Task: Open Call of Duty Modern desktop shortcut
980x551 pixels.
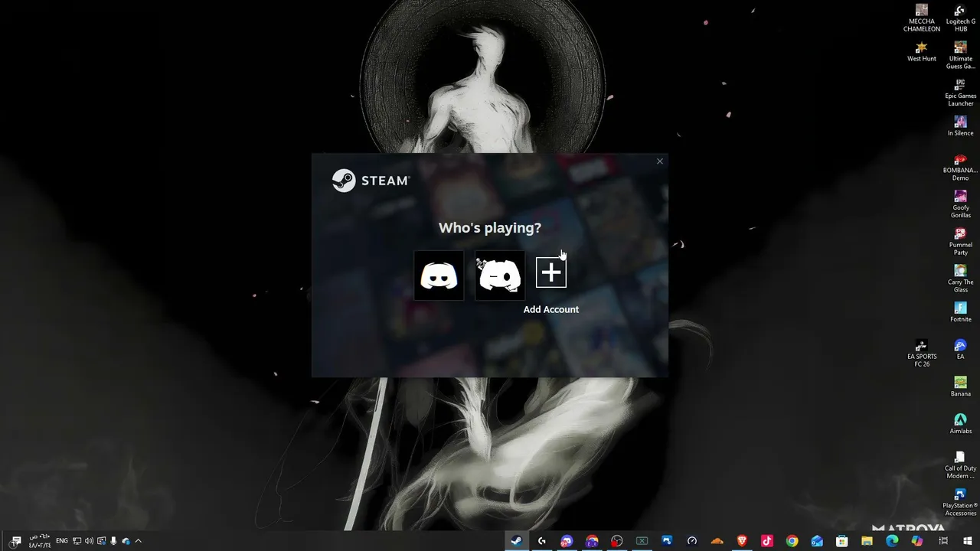Action: [960, 465]
